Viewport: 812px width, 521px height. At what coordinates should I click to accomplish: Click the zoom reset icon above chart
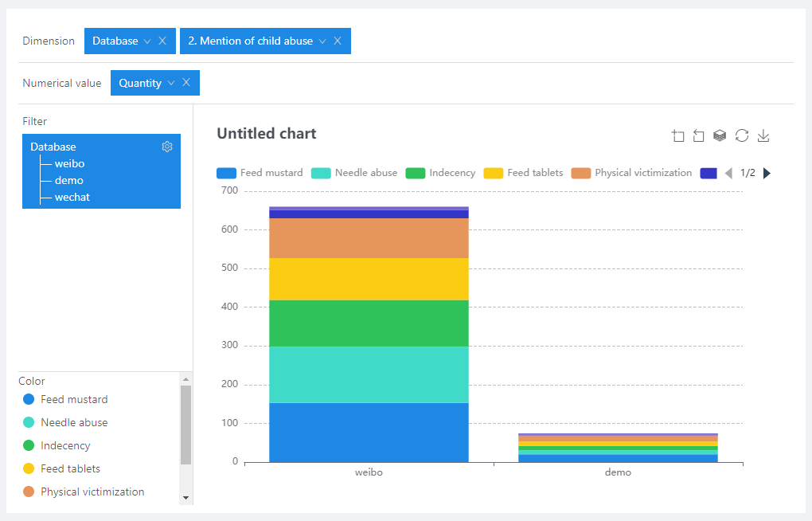699,136
